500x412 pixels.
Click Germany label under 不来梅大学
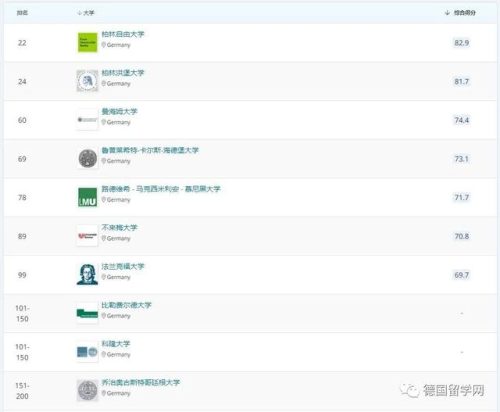click(118, 238)
